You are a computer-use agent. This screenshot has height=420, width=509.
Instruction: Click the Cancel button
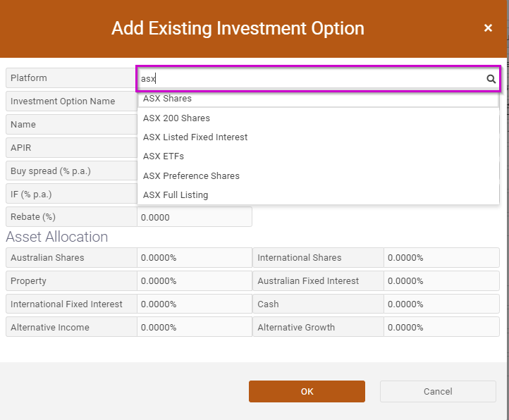click(x=438, y=391)
